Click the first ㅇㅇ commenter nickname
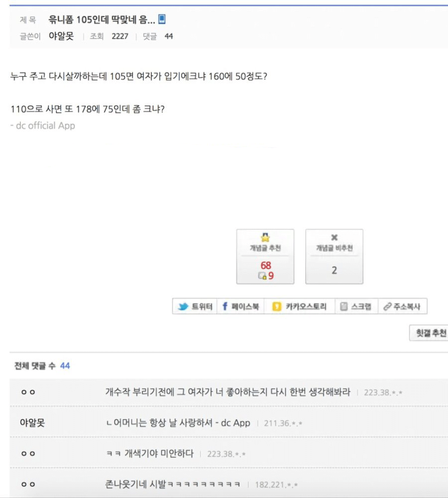Viewport: 448px width, 498px height. (28, 392)
